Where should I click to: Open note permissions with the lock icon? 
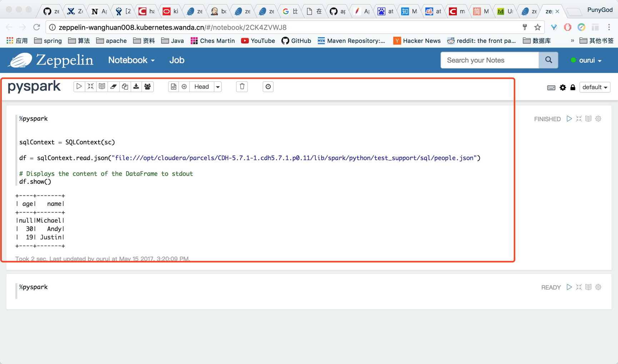pyautogui.click(x=573, y=87)
